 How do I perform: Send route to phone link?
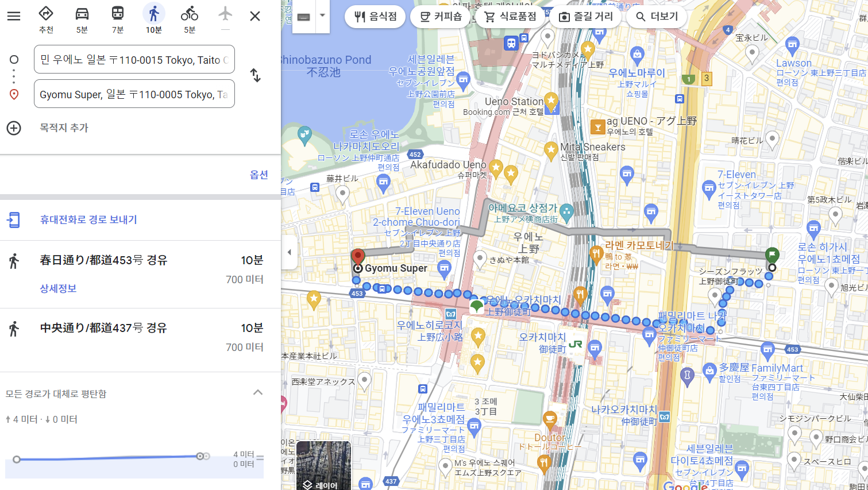click(88, 219)
